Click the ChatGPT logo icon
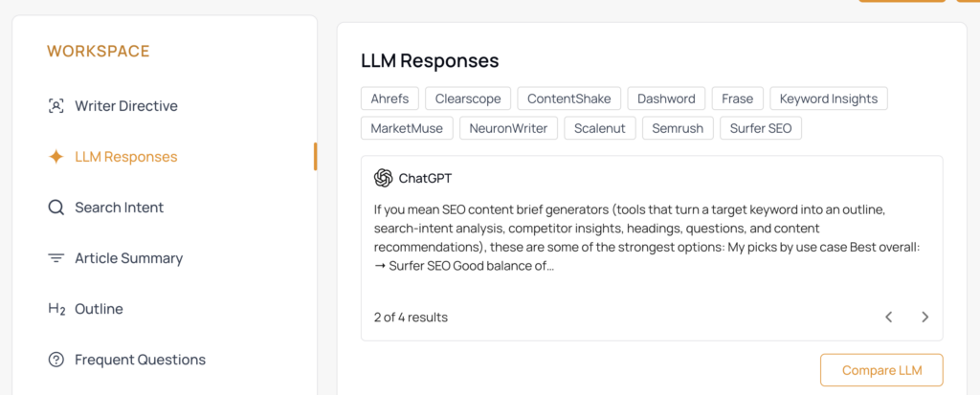This screenshot has width=980, height=395. click(383, 179)
